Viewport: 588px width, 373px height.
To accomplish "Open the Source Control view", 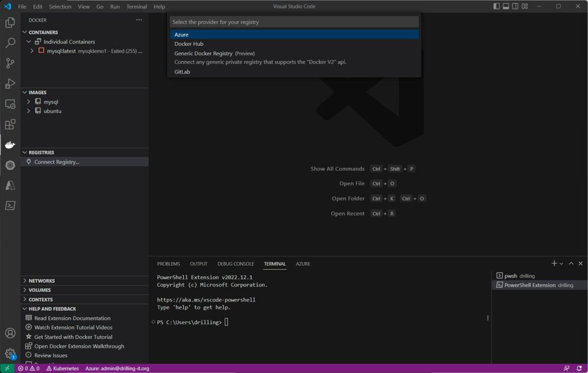I will (9, 63).
